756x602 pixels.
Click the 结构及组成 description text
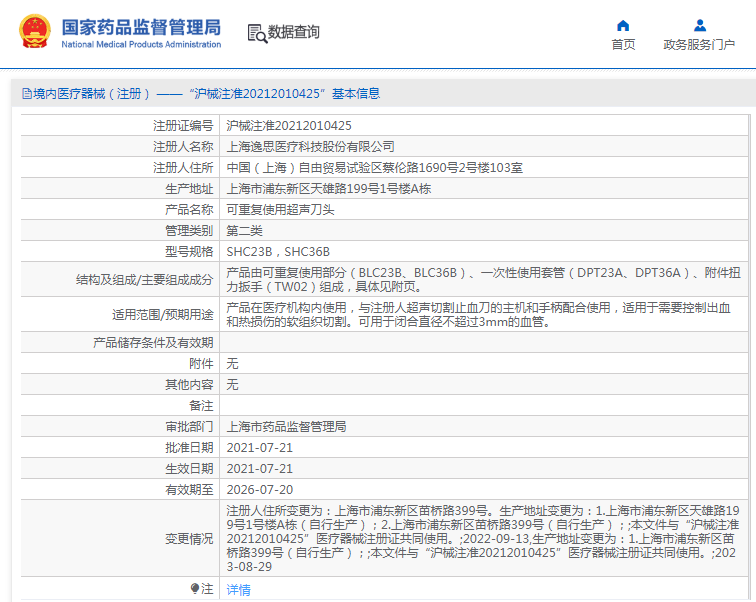click(484, 280)
